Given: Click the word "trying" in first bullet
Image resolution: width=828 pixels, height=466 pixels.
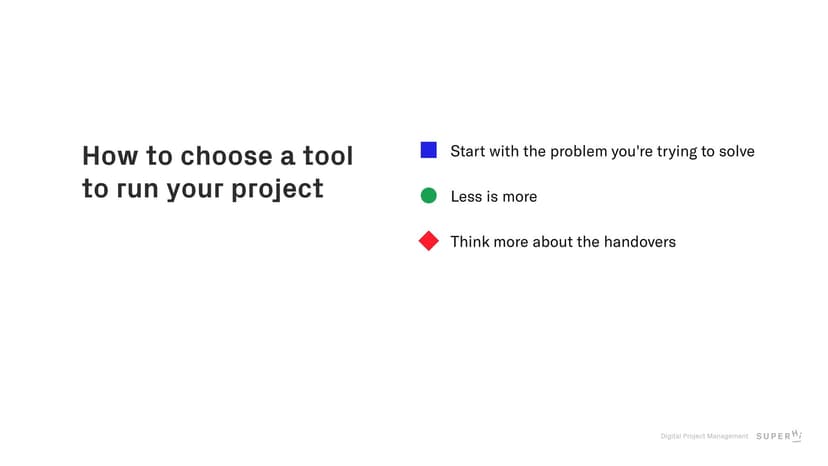Looking at the screenshot, I should click(666, 151).
